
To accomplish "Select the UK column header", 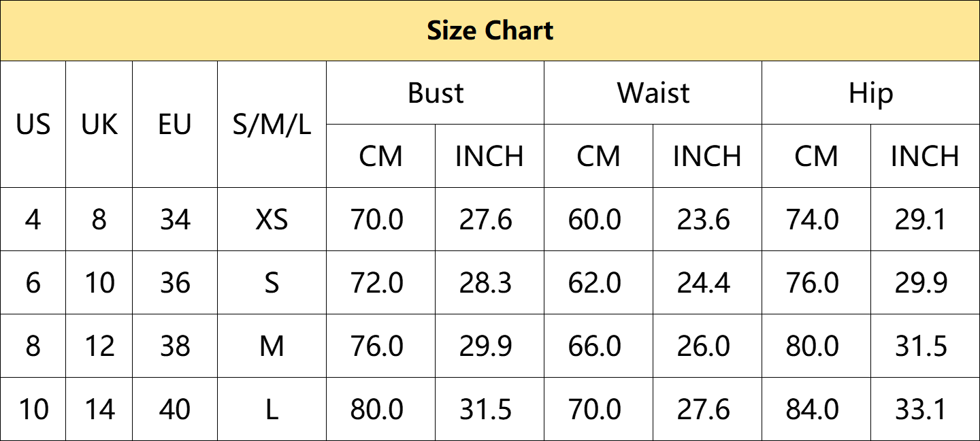I will tap(99, 125).
